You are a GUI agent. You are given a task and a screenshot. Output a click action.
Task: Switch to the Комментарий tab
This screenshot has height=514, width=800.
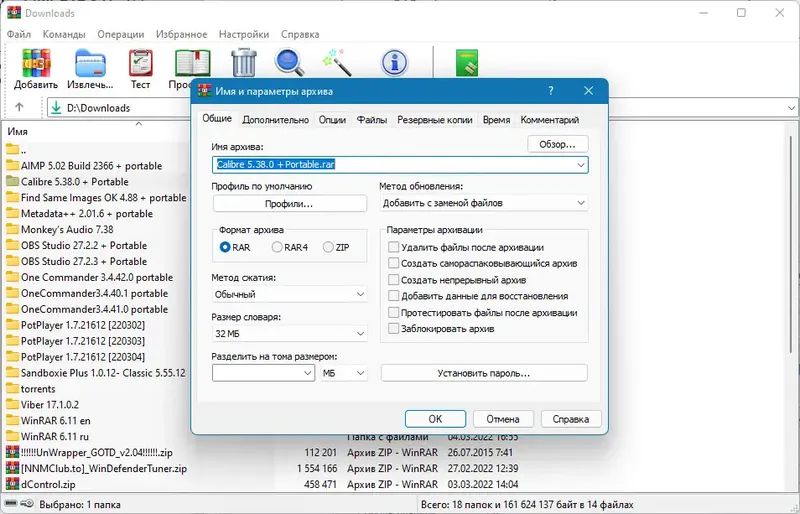[x=549, y=120]
